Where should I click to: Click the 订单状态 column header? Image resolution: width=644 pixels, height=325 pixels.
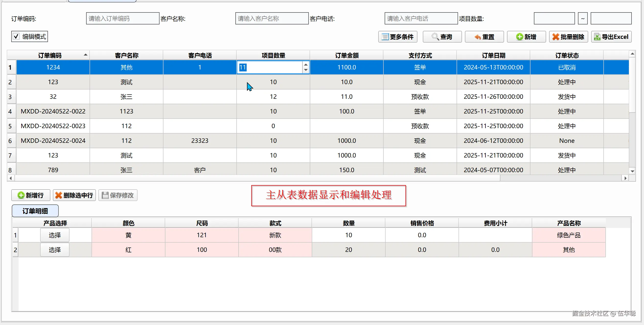point(566,55)
